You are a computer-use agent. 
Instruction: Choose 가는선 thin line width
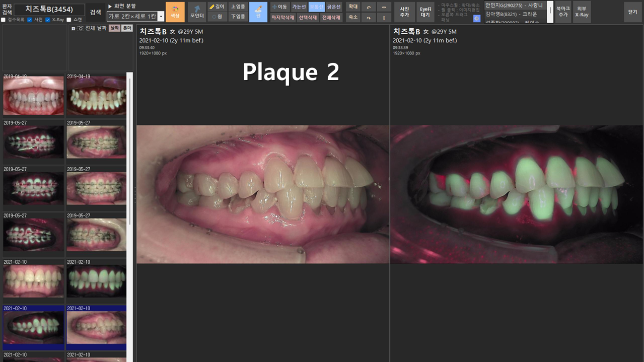299,7
